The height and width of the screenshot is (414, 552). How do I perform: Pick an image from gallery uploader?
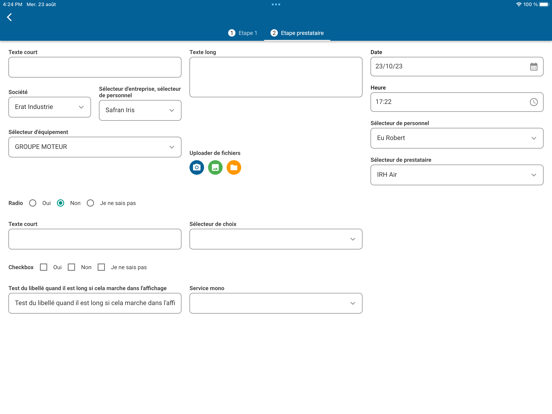pos(215,167)
